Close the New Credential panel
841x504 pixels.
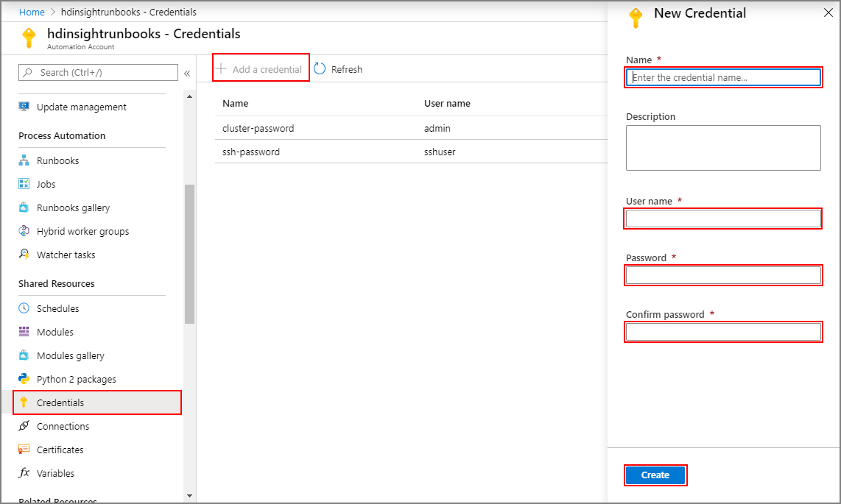pyautogui.click(x=826, y=13)
